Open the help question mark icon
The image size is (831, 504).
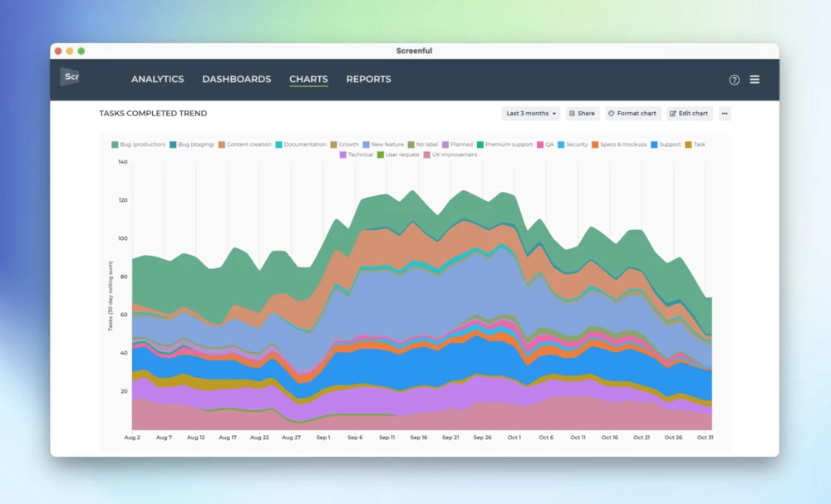pos(734,80)
